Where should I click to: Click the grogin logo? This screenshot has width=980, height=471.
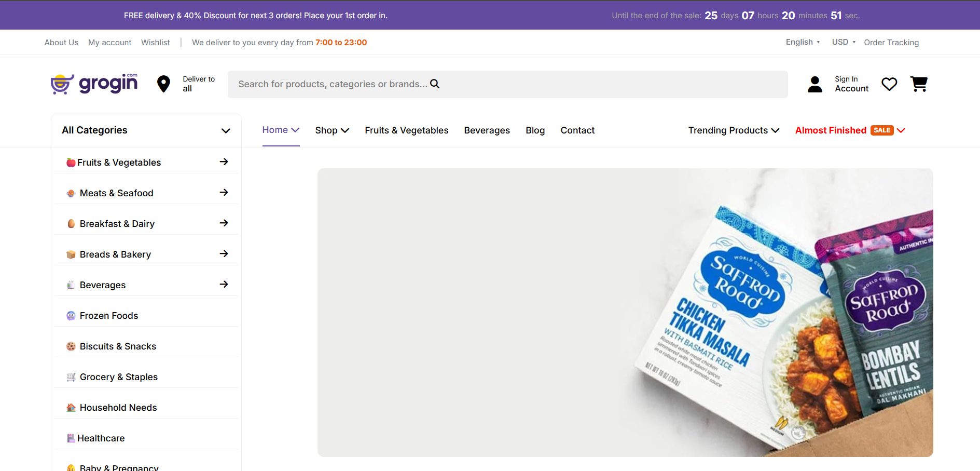coord(94,84)
